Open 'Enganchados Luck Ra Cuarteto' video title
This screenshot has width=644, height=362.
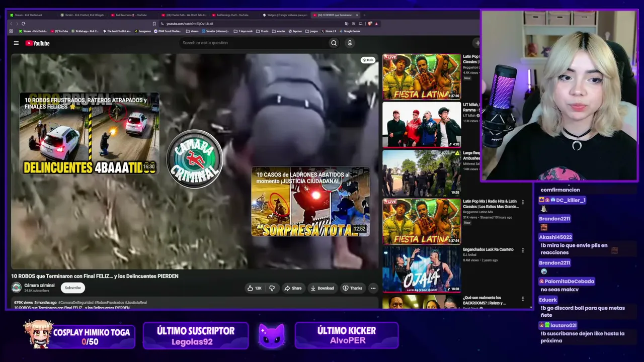[488, 249]
